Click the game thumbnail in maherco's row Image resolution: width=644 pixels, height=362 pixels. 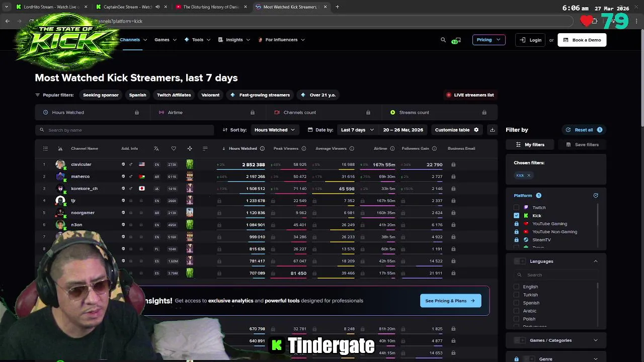(190, 176)
